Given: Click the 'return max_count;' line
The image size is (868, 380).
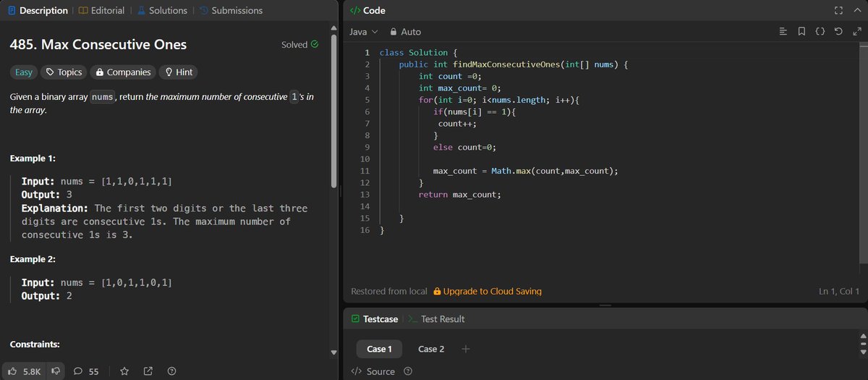Looking at the screenshot, I should pyautogui.click(x=459, y=194).
